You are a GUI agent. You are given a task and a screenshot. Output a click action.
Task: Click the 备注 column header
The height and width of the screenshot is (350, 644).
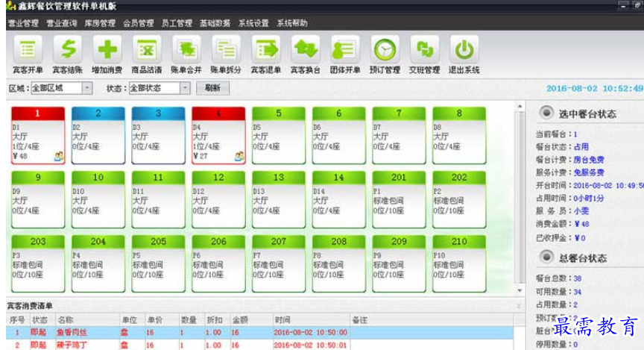click(432, 319)
